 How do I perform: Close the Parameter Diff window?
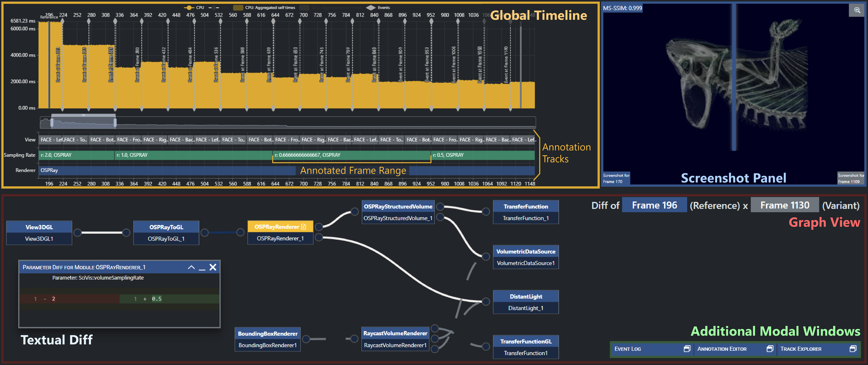click(x=213, y=267)
